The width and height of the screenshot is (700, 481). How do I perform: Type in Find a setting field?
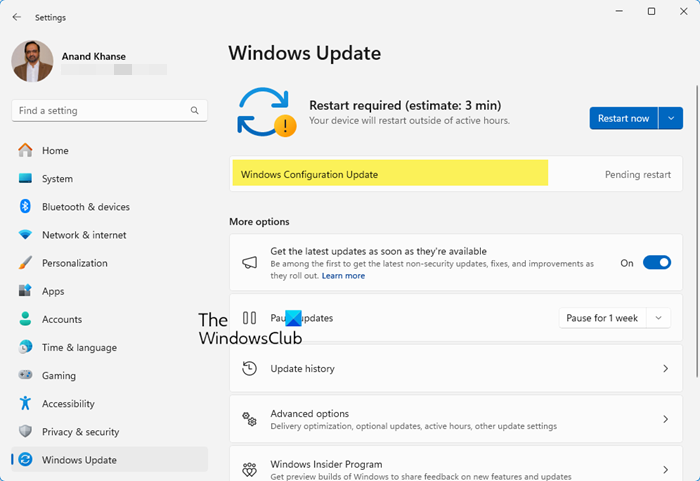click(100, 111)
